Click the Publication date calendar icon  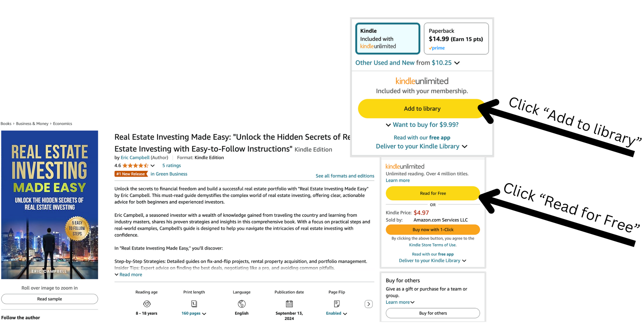pyautogui.click(x=289, y=304)
